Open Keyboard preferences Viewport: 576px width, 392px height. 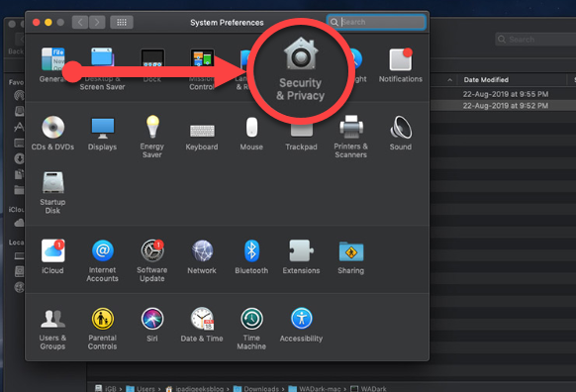[202, 137]
